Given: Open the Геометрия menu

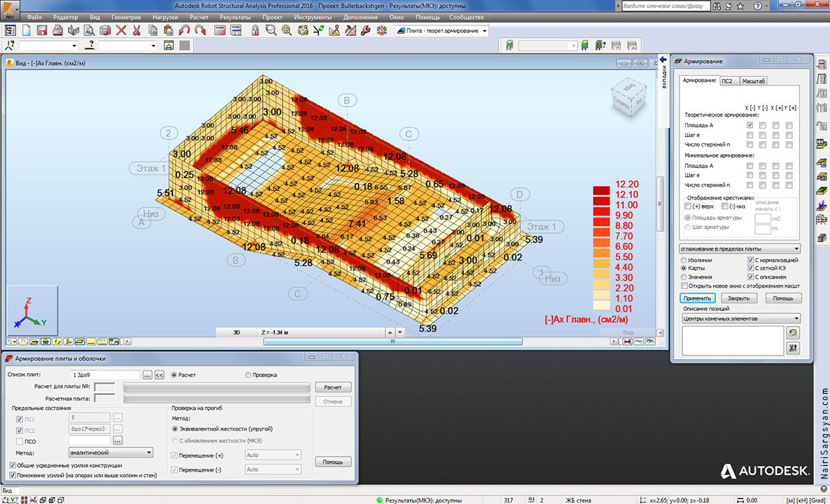Looking at the screenshot, I should coord(126,18).
